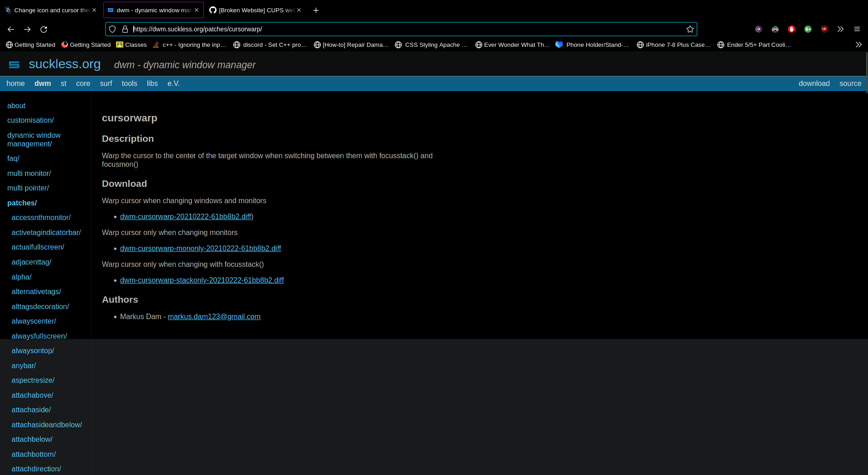Click inside the address bar
Screen dimensions: 868x475
tap(364, 29)
